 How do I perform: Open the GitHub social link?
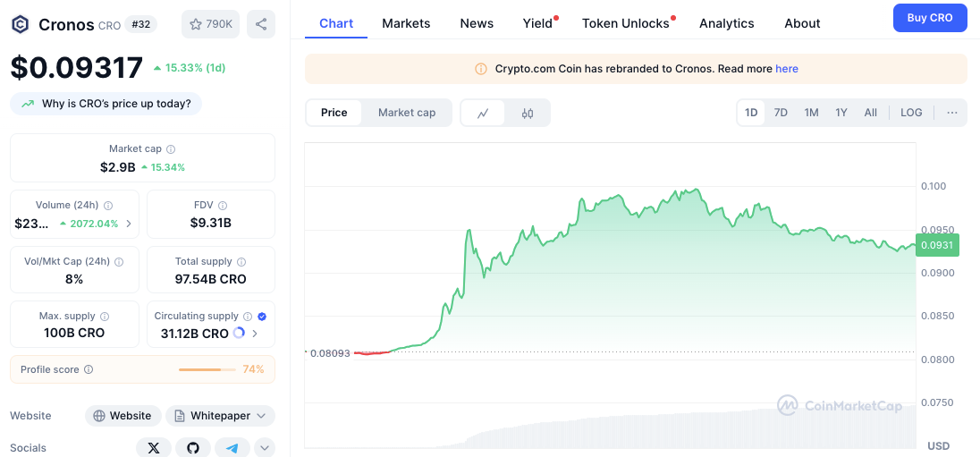point(193,448)
